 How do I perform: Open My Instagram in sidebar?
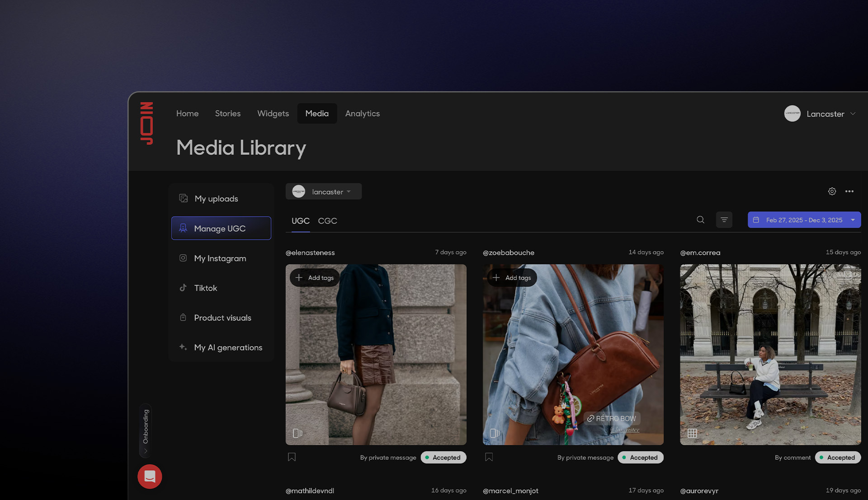point(220,258)
